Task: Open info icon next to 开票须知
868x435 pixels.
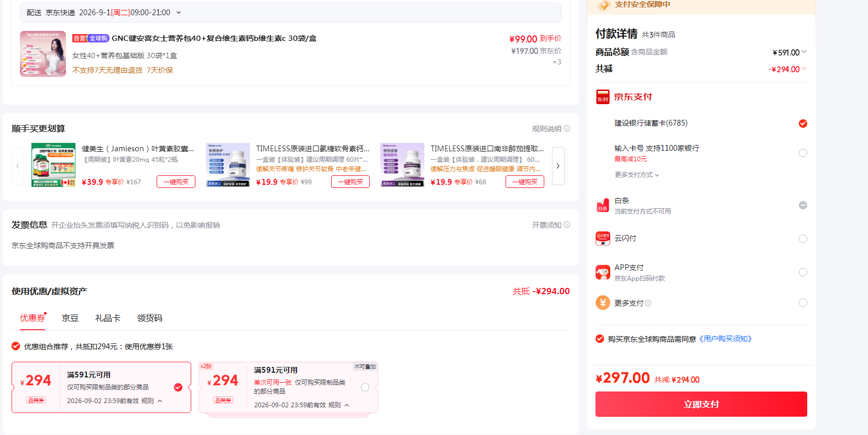Action: 567,225
